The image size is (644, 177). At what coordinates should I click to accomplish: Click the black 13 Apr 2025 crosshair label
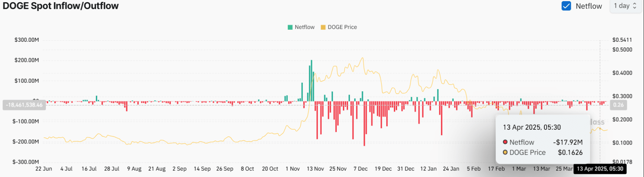tap(600, 169)
